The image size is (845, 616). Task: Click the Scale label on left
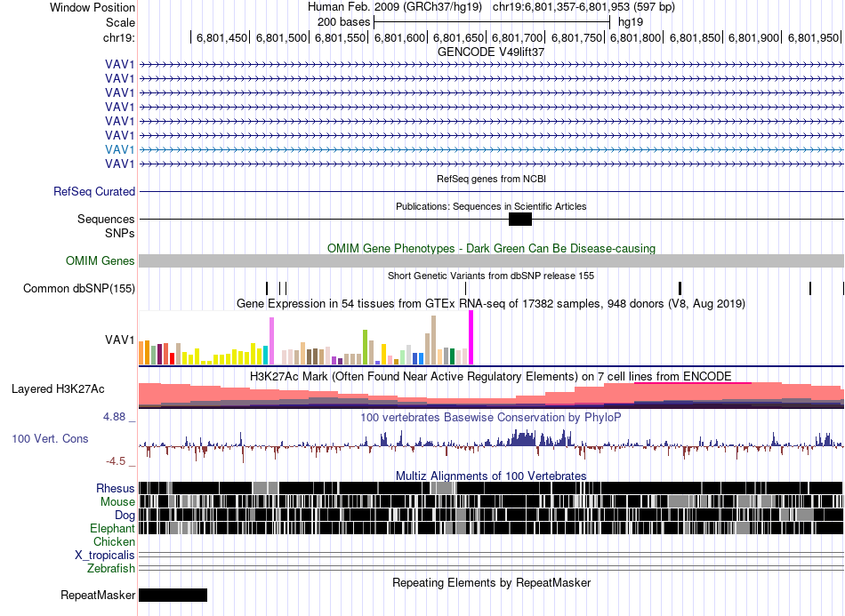pyautogui.click(x=120, y=22)
